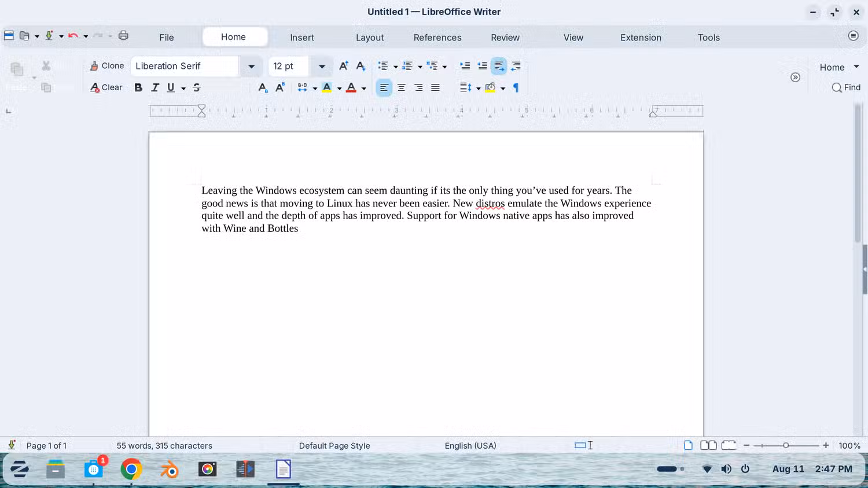Open the References tab
Screen dimensions: 868x488
437,37
